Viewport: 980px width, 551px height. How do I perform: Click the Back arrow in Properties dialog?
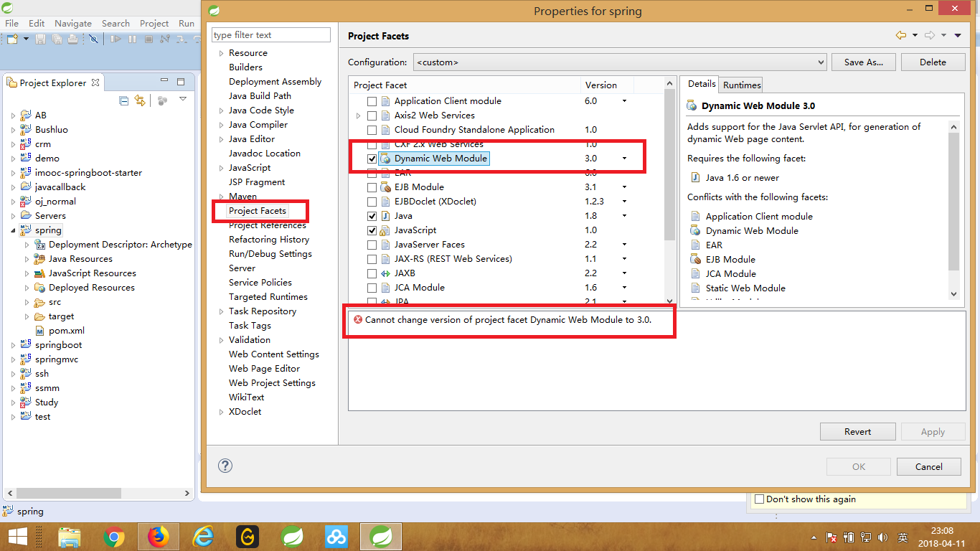coord(901,35)
